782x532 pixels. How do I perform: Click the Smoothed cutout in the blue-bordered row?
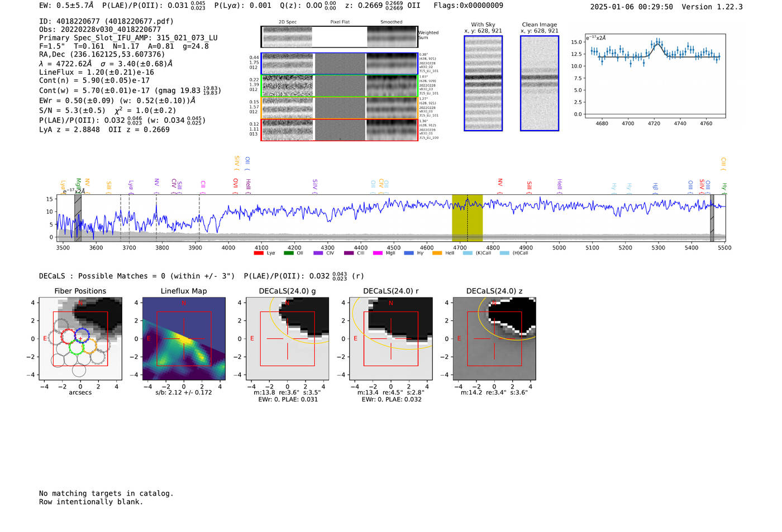[x=392, y=64]
